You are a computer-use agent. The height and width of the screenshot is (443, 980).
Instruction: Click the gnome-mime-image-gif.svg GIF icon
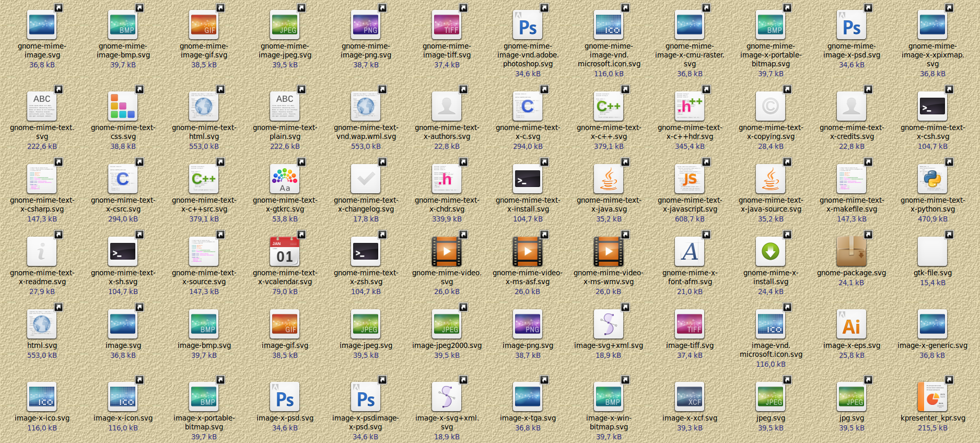204,25
